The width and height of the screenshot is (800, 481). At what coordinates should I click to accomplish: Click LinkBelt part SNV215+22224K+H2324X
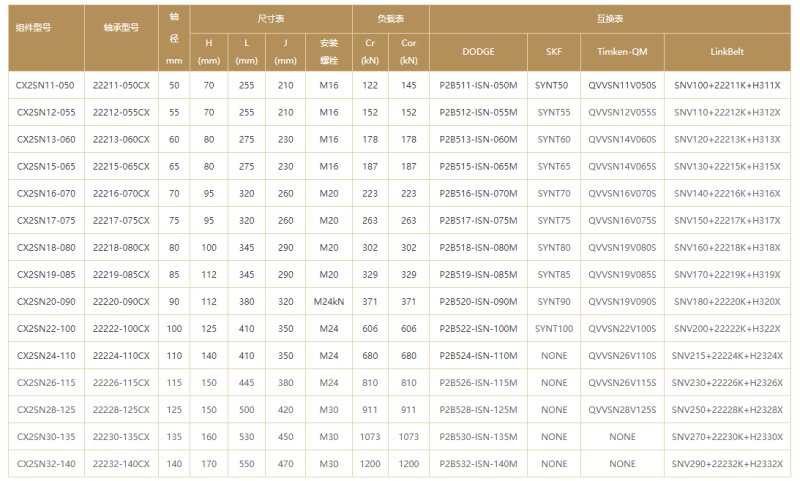tap(727, 356)
